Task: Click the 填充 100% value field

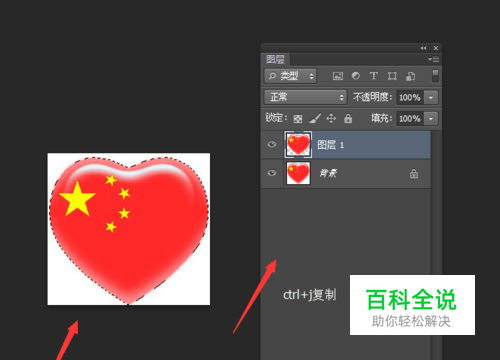Action: 410,119
